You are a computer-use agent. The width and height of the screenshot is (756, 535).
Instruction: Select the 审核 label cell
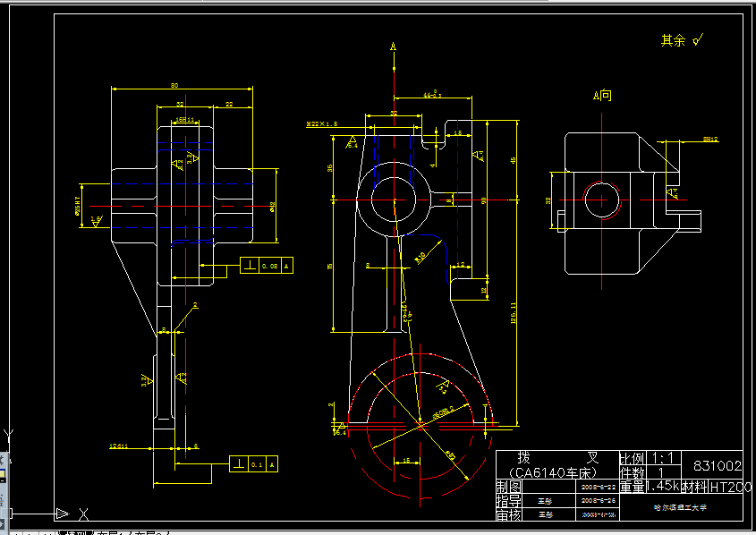[509, 514]
